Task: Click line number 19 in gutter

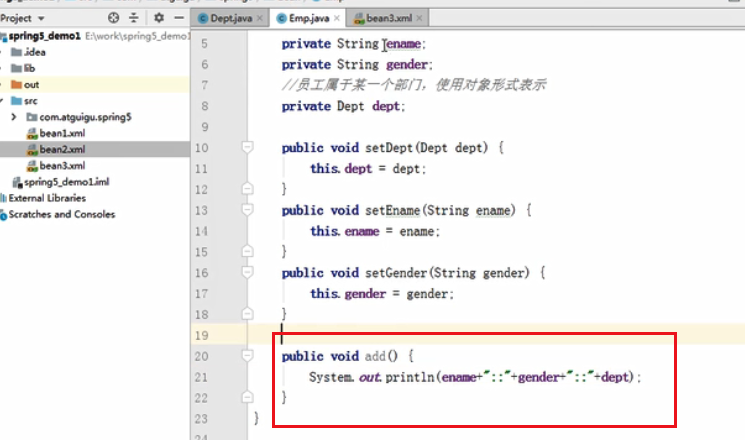Action: click(x=202, y=335)
